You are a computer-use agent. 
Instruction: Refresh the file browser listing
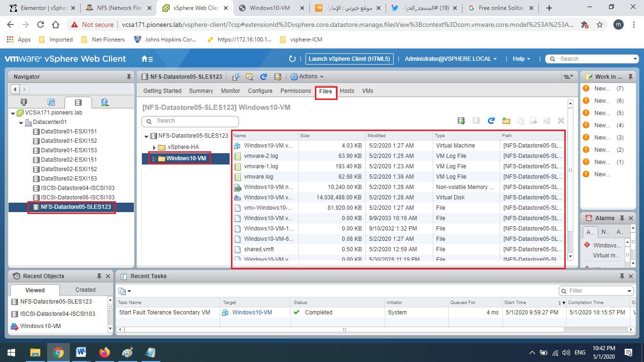click(491, 121)
